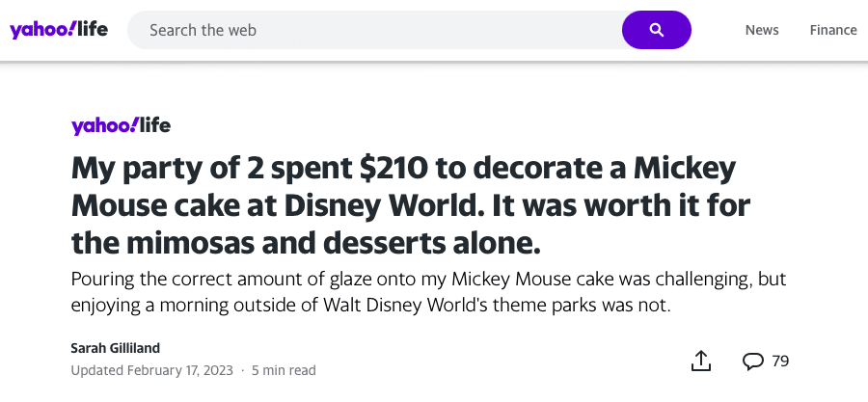This screenshot has width=868, height=402.
Task: Click the 'Updated February 17, 2023' date
Action: pos(151,370)
